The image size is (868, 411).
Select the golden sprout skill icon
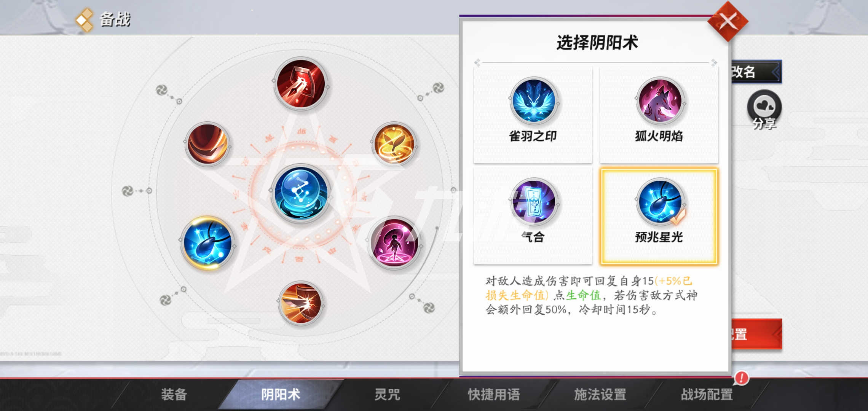click(x=394, y=144)
